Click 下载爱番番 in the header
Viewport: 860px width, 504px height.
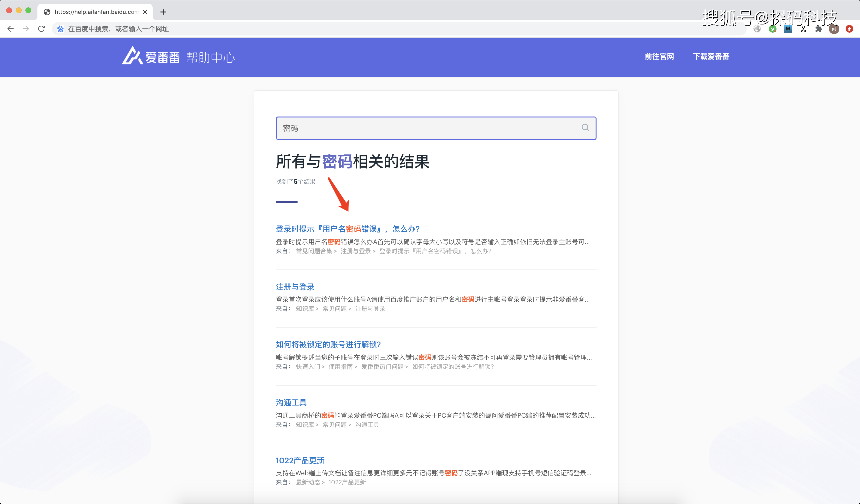[711, 57]
